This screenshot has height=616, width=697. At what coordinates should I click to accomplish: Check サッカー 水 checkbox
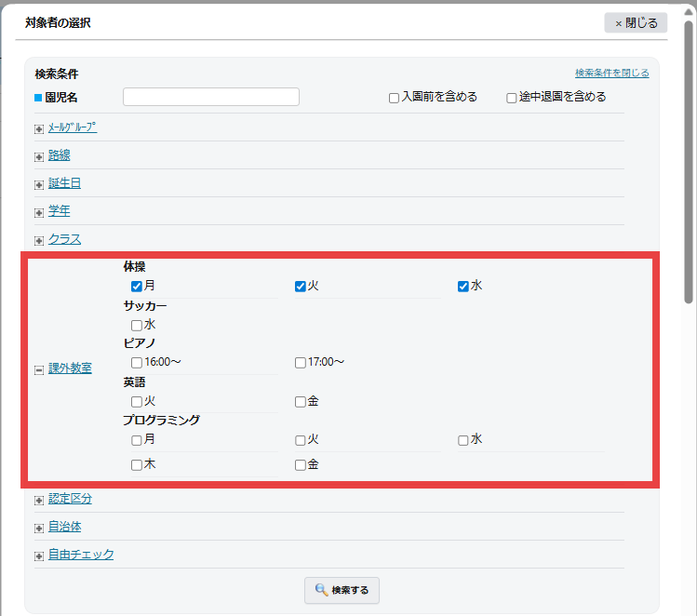coord(137,326)
